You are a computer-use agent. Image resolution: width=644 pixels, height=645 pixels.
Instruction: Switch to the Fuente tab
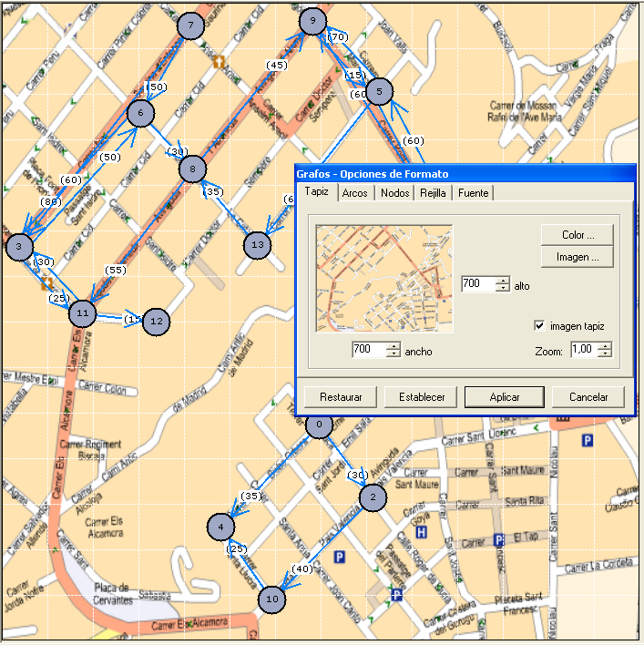[473, 193]
